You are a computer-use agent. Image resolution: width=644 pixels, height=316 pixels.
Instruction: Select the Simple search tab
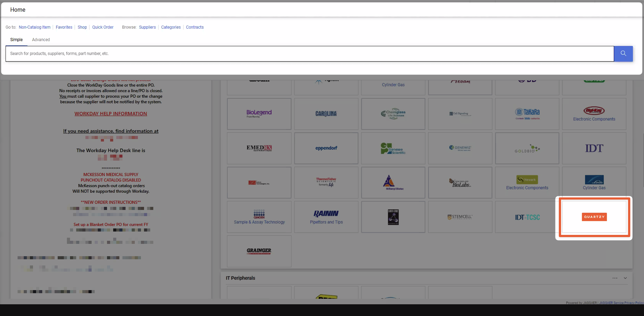[x=16, y=40]
